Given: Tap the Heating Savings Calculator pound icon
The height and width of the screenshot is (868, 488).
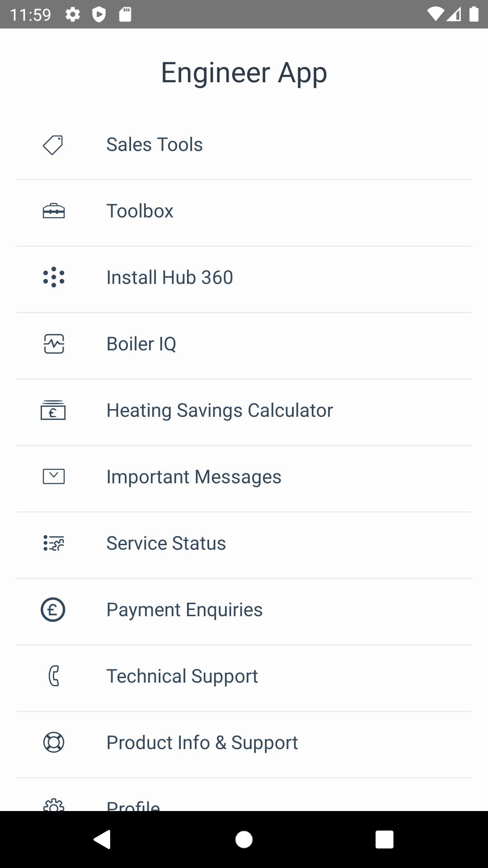Looking at the screenshot, I should click(53, 410).
